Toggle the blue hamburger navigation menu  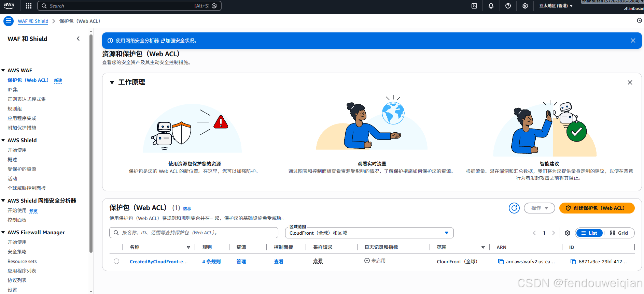(9, 21)
